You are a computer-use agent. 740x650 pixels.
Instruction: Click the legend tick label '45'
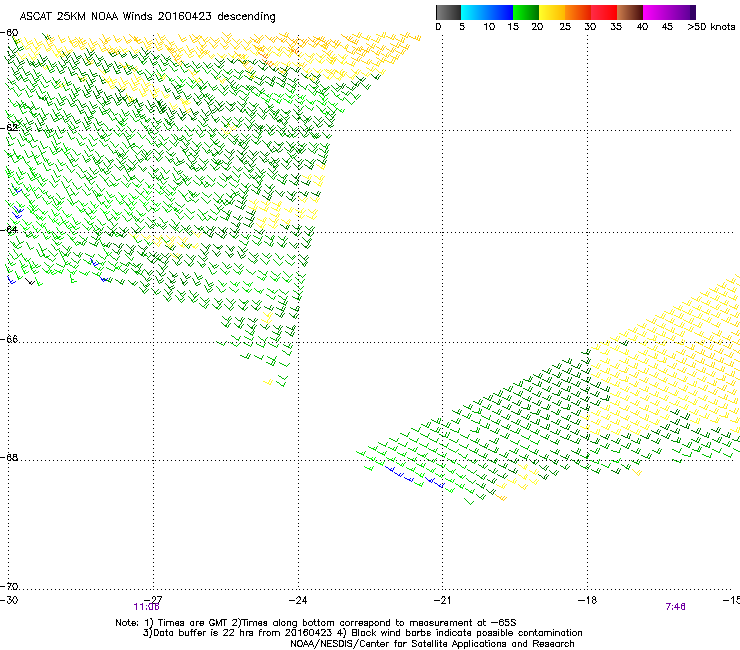pyautogui.click(x=667, y=27)
